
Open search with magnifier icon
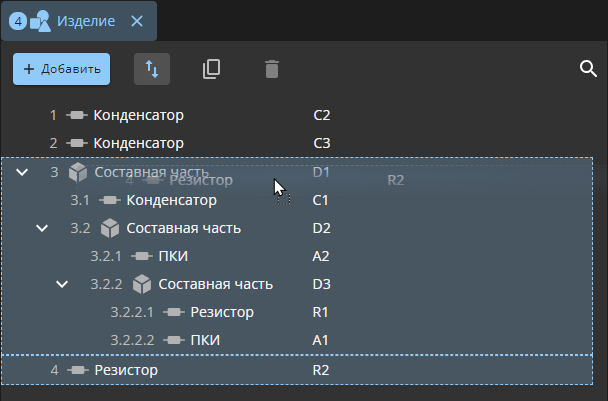pyautogui.click(x=588, y=69)
